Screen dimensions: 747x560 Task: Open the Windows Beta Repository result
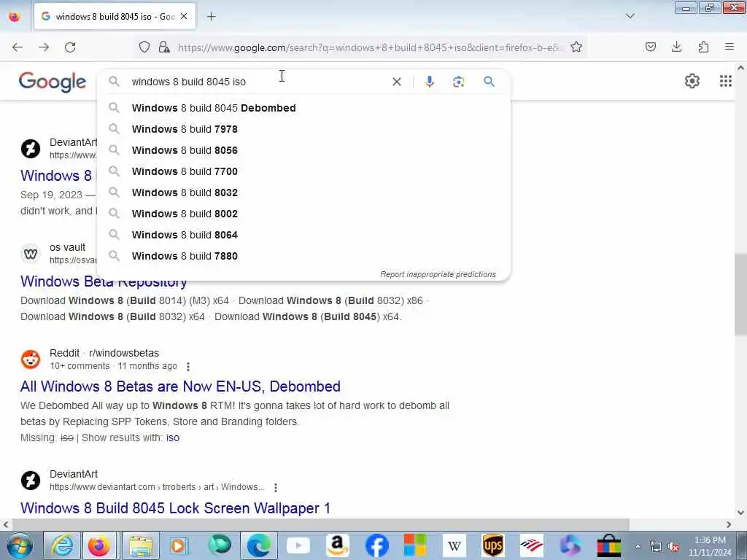click(x=104, y=281)
